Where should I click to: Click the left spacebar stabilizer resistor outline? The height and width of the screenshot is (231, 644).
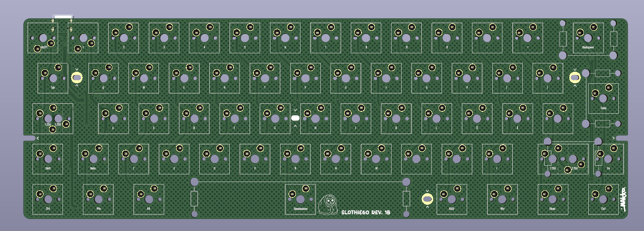pyautogui.click(x=194, y=199)
